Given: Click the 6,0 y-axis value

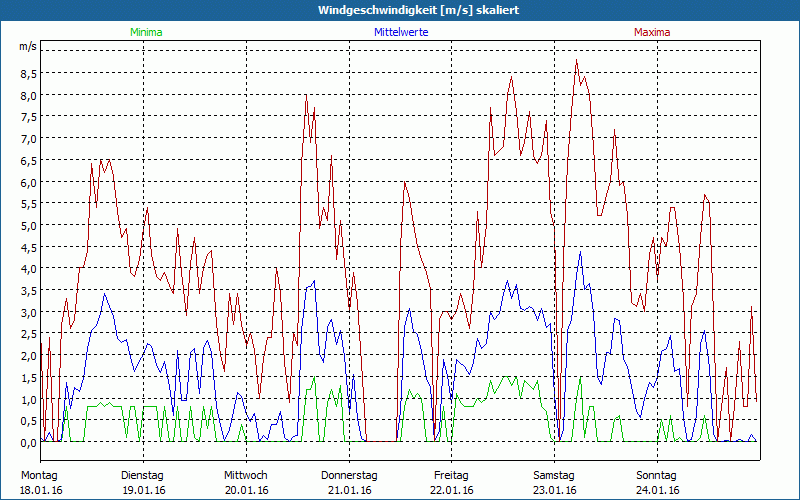Looking at the screenshot, I should [x=29, y=182].
